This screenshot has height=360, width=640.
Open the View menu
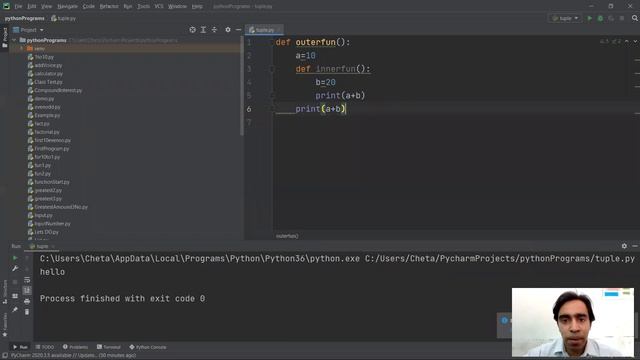(x=47, y=7)
